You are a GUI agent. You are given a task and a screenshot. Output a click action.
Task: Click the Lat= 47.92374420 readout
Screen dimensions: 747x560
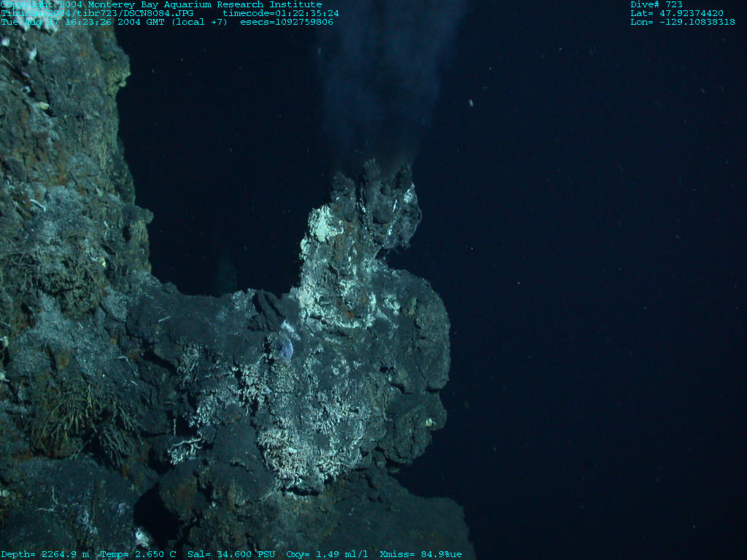tap(676, 13)
